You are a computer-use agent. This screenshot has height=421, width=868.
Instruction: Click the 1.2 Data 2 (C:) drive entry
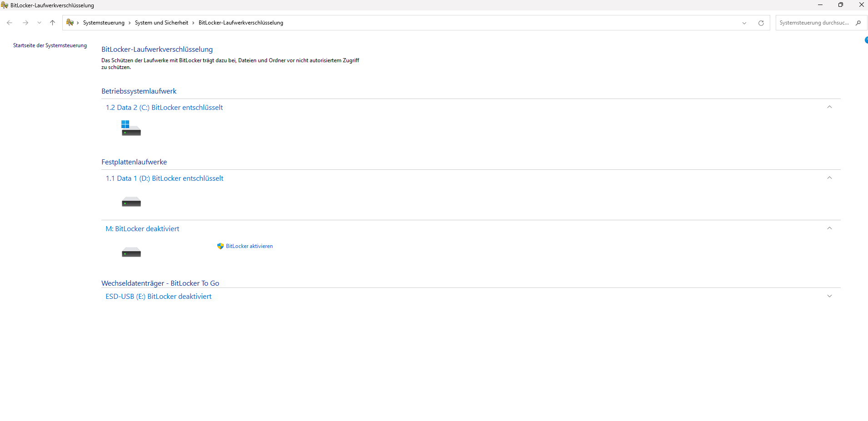point(164,108)
